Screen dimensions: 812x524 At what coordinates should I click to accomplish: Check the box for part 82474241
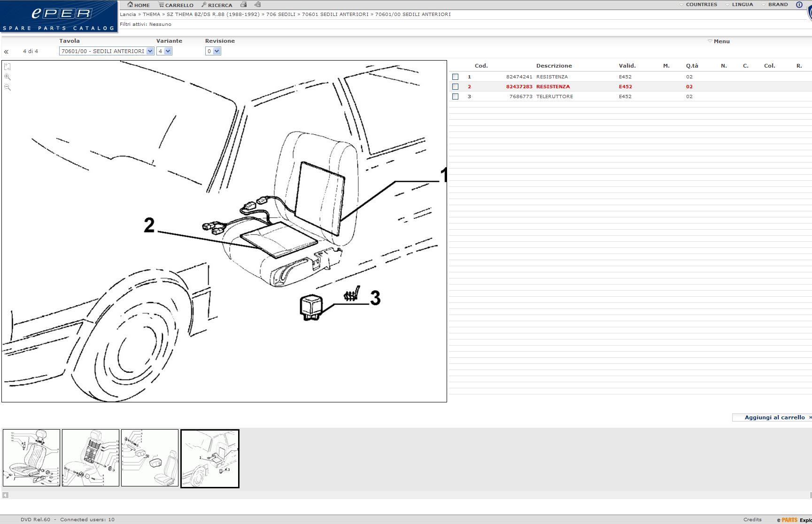click(455, 77)
